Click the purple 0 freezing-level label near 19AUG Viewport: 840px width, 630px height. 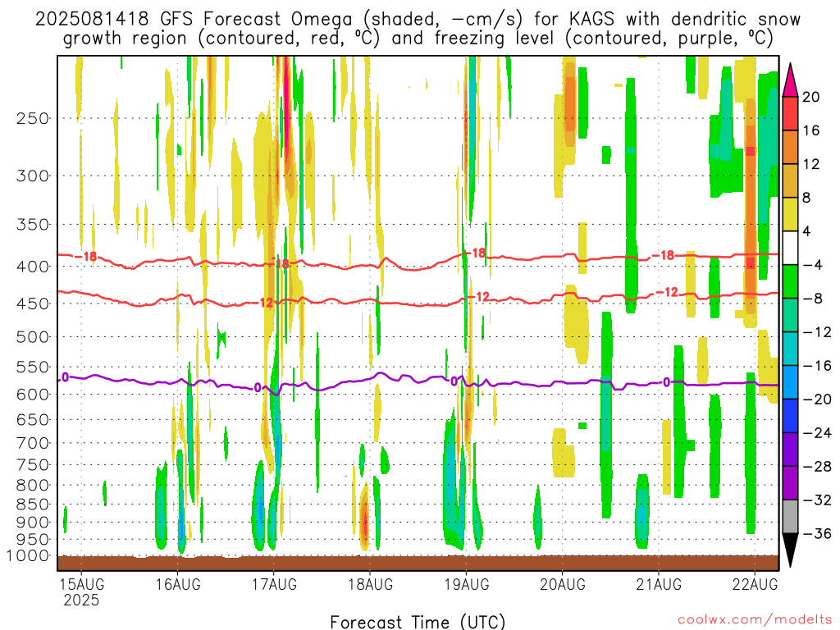pyautogui.click(x=454, y=381)
